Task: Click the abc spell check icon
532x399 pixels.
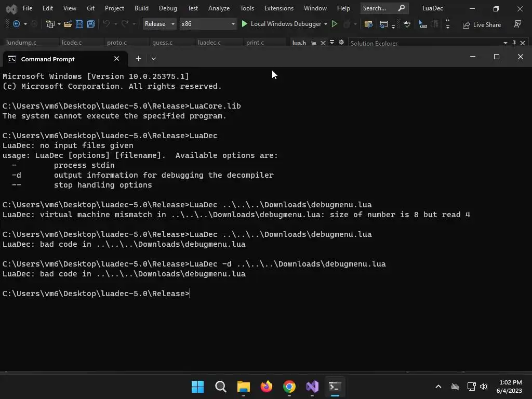Action: pyautogui.click(x=407, y=24)
